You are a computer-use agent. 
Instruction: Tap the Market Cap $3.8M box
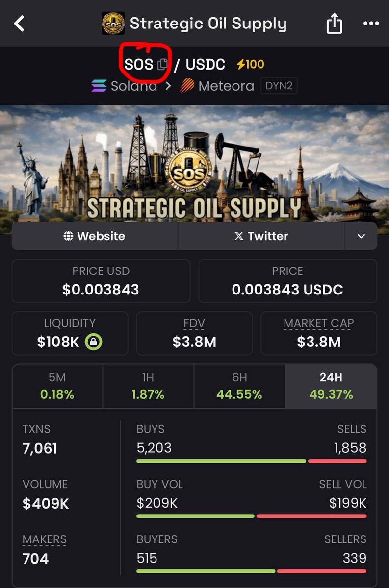pos(319,333)
